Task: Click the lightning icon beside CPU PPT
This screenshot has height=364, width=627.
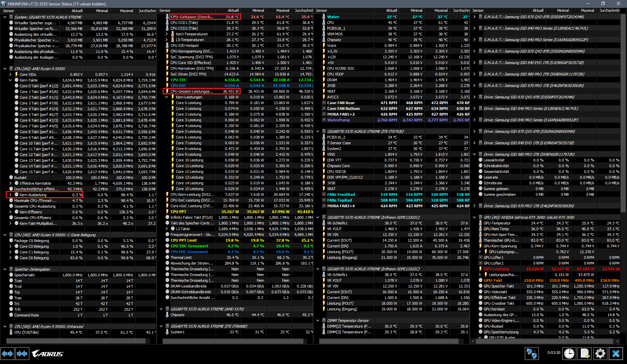Action: pos(167,212)
